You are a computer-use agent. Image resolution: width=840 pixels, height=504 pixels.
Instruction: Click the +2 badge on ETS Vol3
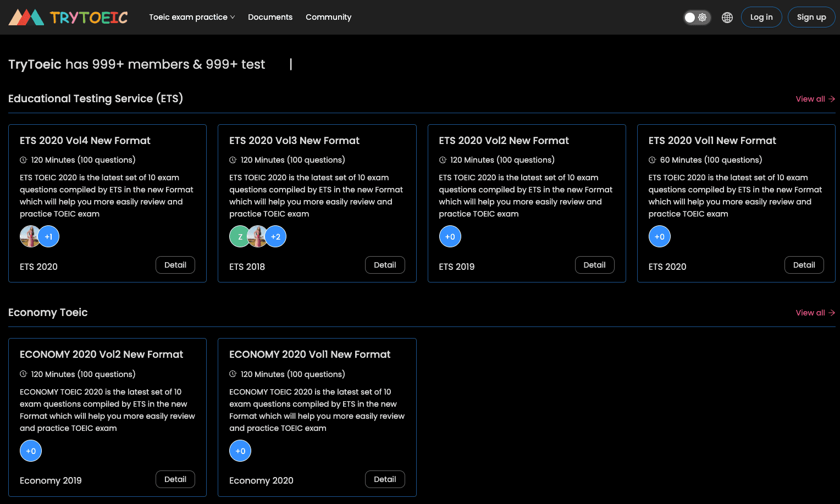275,237
